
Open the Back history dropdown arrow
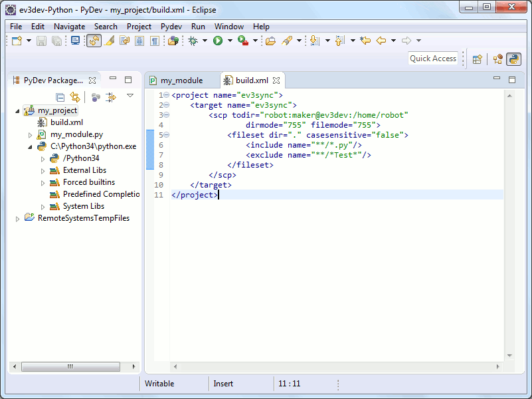coord(394,41)
